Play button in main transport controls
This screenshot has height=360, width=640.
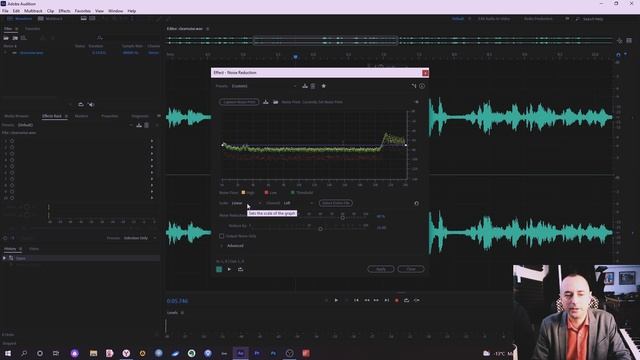tap(336, 300)
